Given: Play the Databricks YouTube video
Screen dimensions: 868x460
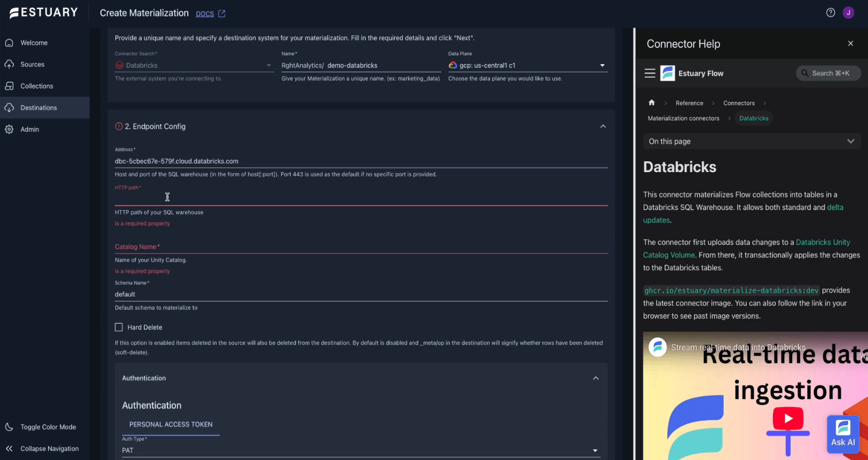Looking at the screenshot, I should pyautogui.click(x=788, y=419).
